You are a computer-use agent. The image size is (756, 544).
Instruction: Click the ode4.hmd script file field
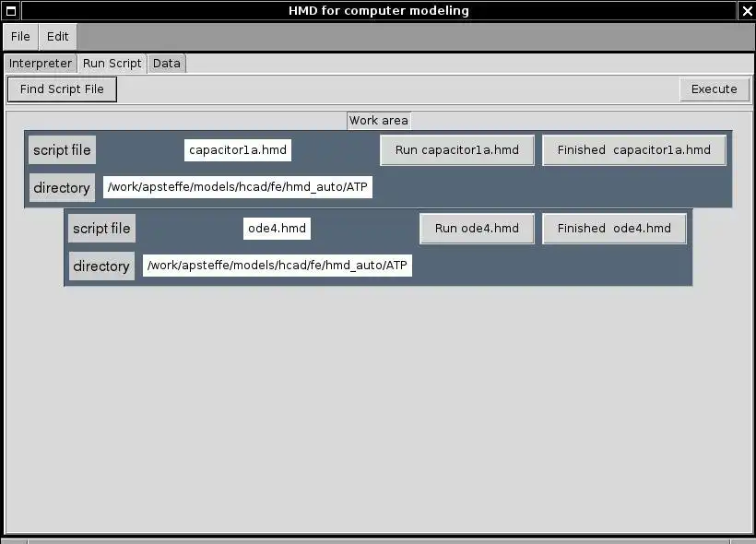click(x=277, y=228)
